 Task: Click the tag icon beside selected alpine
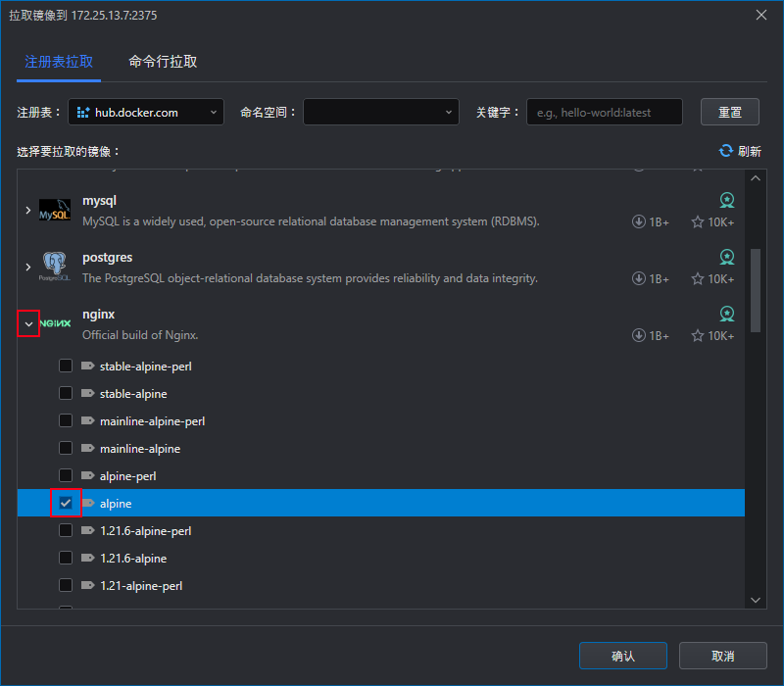(87, 503)
